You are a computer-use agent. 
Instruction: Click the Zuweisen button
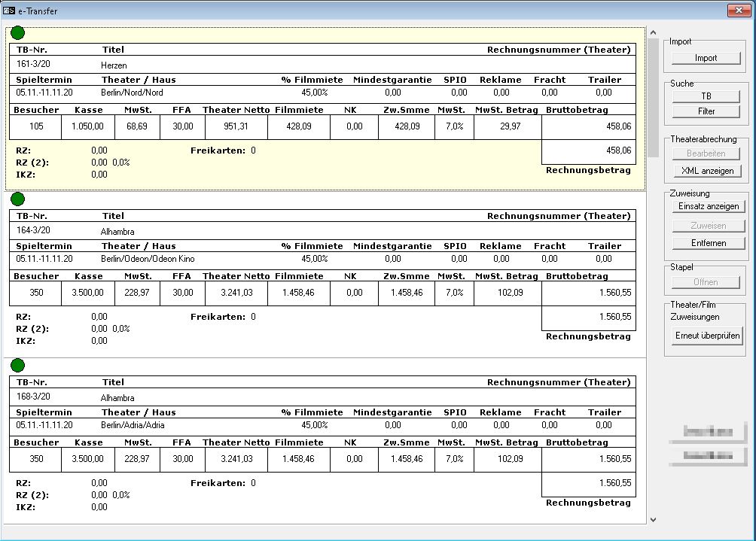pyautogui.click(x=708, y=225)
